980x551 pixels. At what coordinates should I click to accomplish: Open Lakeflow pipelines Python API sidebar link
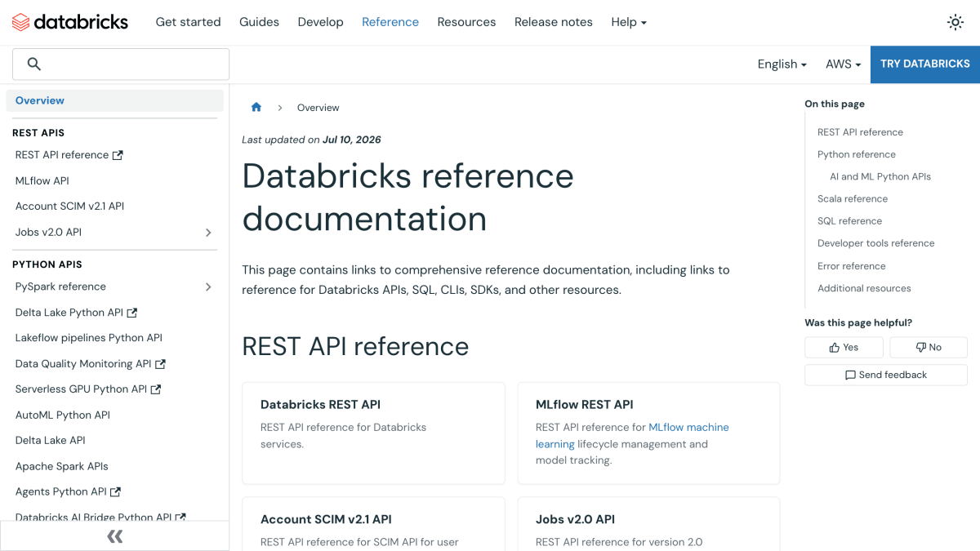[89, 338]
